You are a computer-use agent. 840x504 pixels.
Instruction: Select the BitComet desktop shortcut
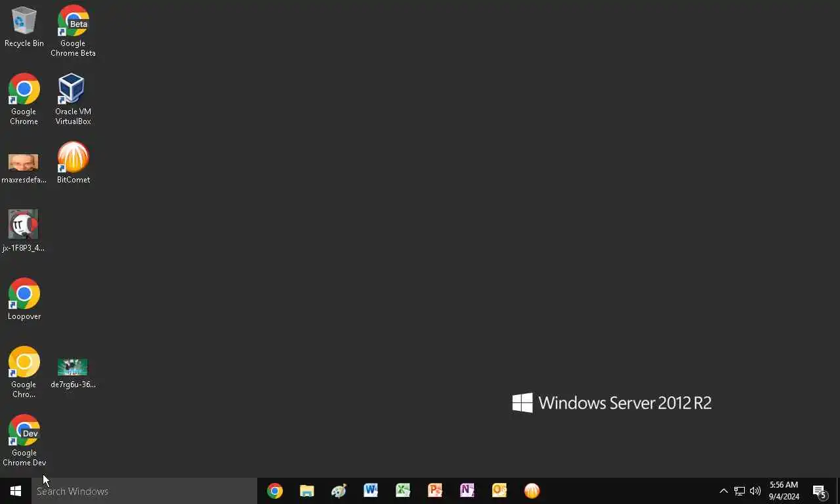tap(73, 163)
